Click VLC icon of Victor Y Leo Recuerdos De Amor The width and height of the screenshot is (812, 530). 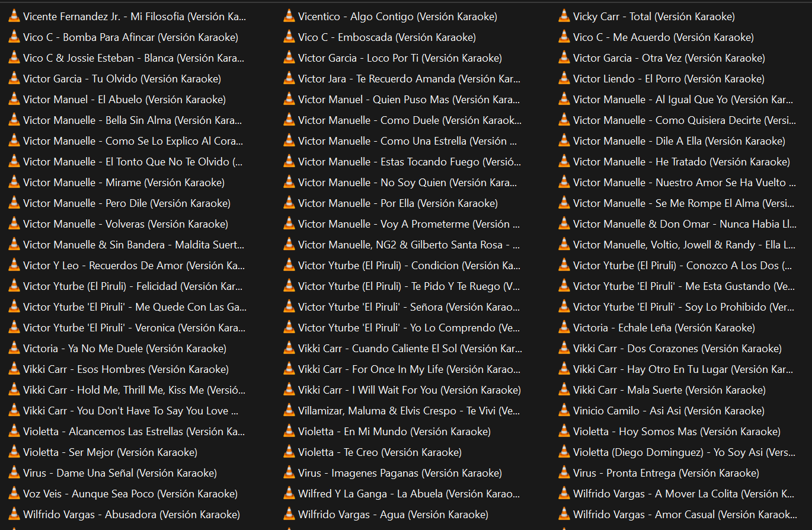[14, 265]
